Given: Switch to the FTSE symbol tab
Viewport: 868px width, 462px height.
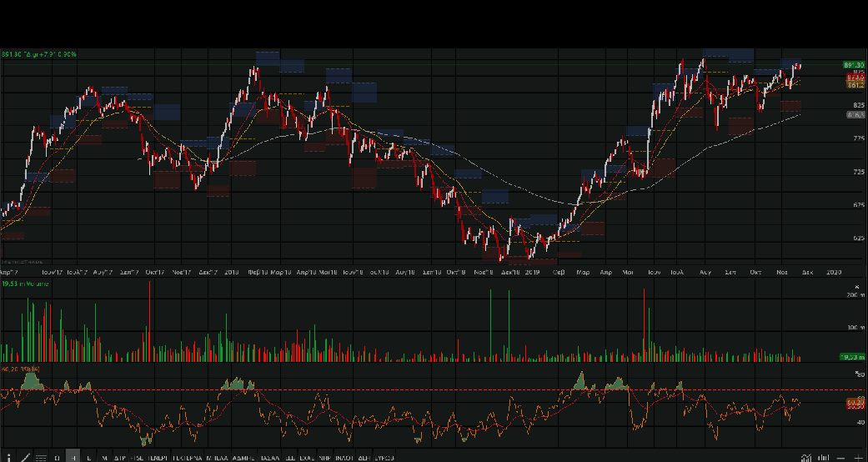Looking at the screenshot, I should [137, 458].
